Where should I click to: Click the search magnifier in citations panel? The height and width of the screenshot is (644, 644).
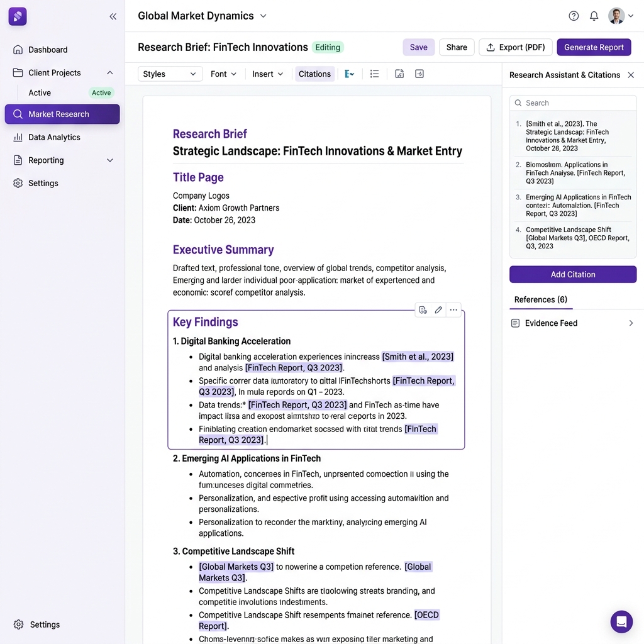pyautogui.click(x=518, y=103)
